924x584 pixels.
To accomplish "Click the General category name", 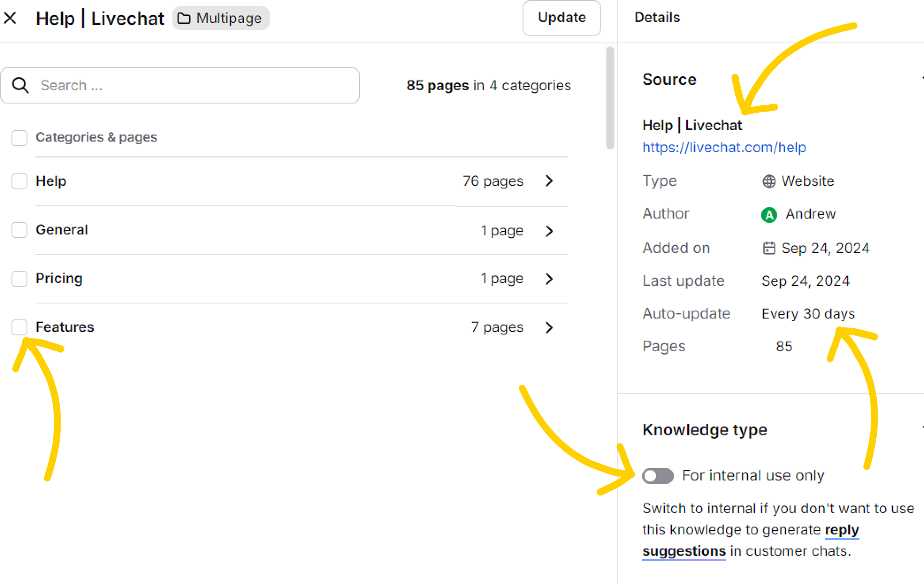I will pos(62,230).
